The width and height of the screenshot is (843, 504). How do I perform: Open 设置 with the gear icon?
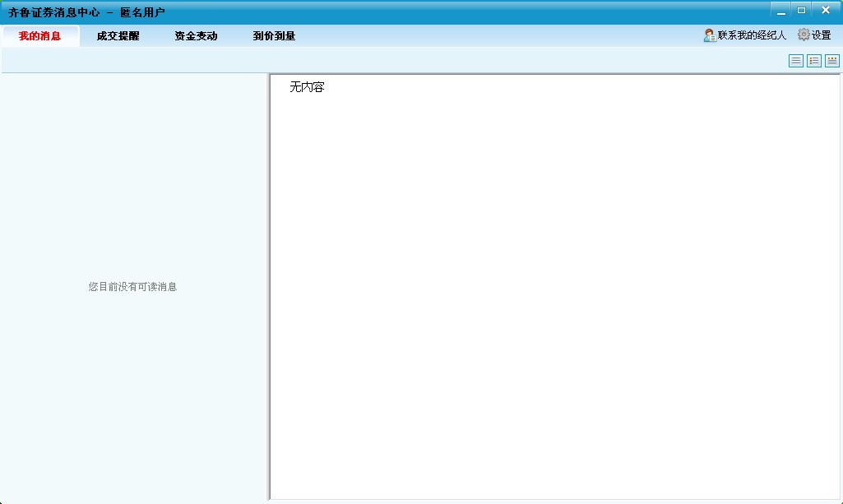[x=814, y=35]
